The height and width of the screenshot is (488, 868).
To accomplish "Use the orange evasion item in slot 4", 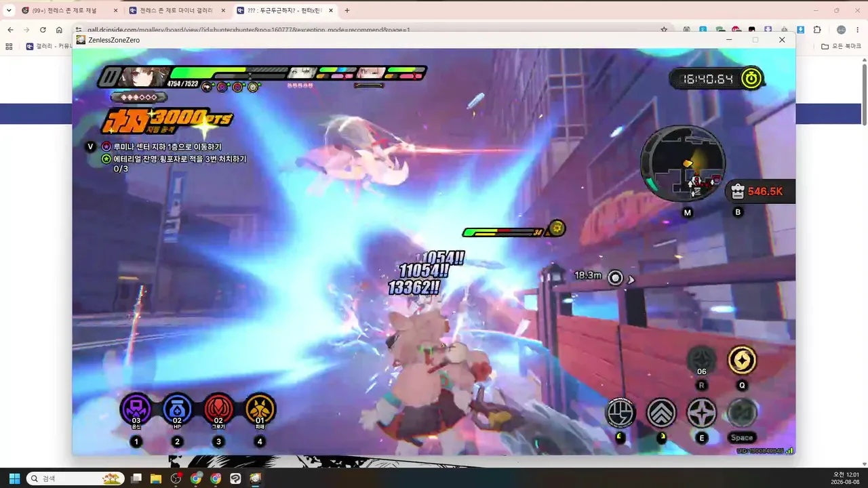I will point(260,409).
